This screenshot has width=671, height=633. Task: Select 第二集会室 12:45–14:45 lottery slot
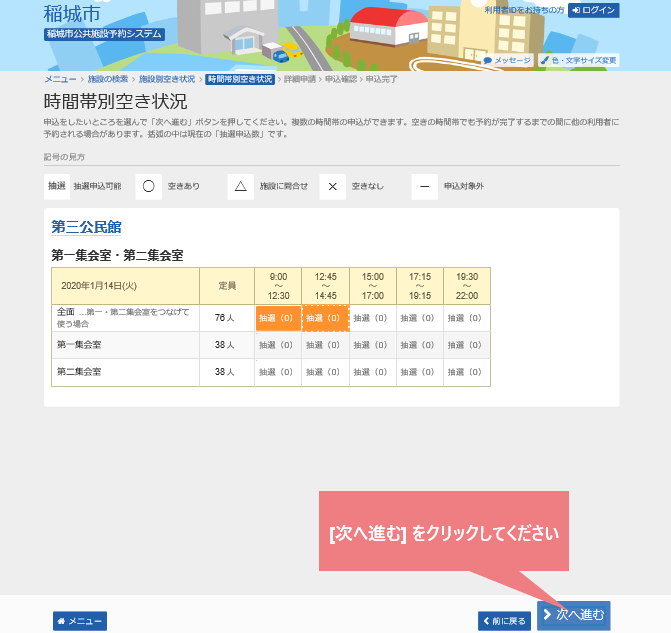point(325,372)
